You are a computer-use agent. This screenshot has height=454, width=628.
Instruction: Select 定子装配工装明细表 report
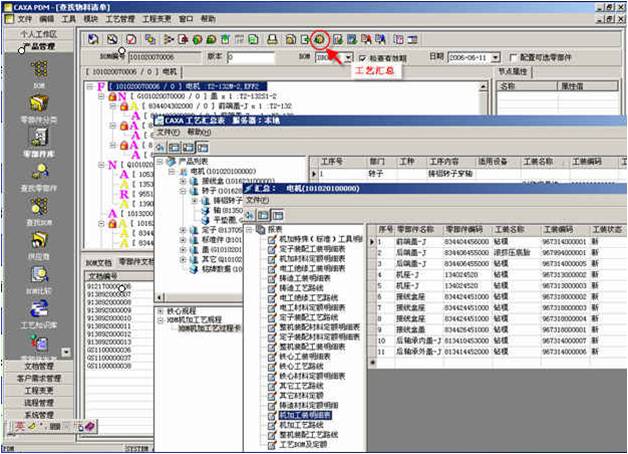click(x=312, y=249)
